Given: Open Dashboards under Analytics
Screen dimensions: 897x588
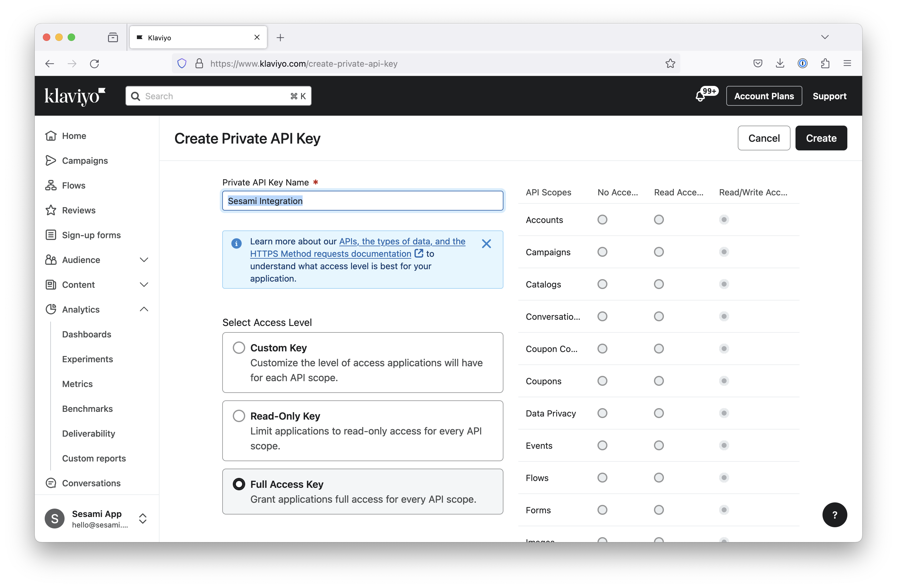Looking at the screenshot, I should click(86, 334).
